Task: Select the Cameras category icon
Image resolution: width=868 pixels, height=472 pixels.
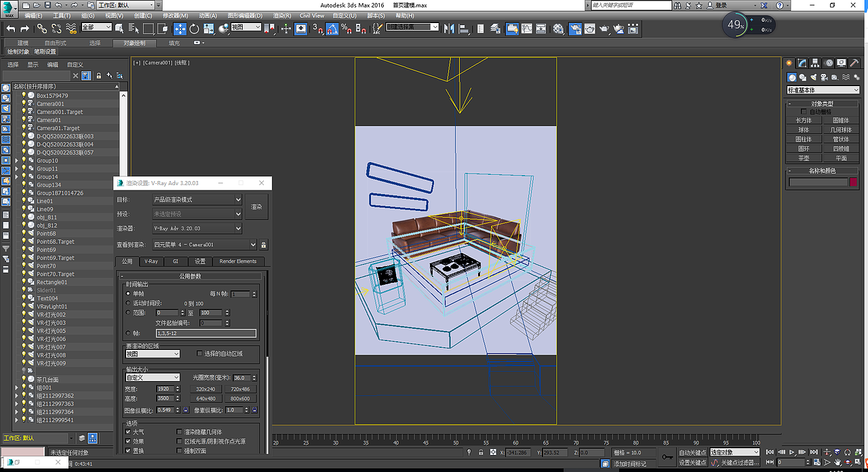Action: (824, 77)
